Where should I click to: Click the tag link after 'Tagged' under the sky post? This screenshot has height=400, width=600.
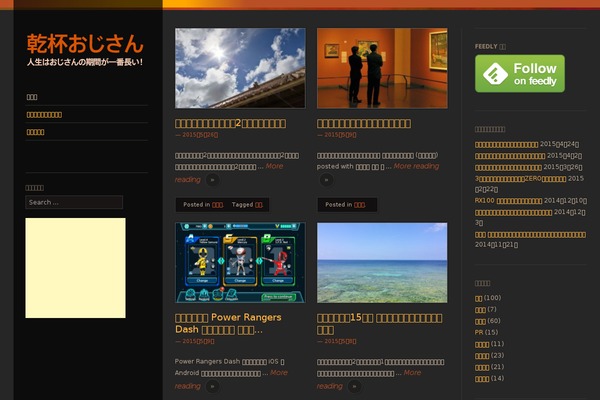[259, 205]
